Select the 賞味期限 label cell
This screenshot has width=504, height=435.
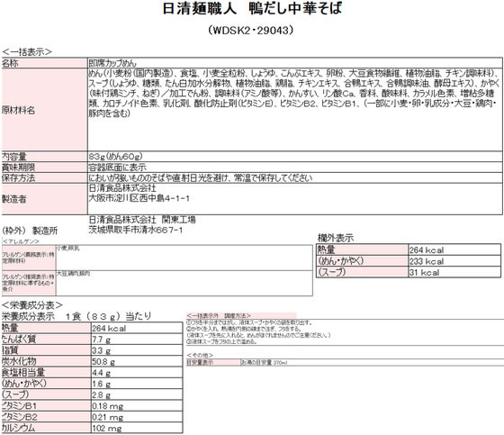(44, 168)
